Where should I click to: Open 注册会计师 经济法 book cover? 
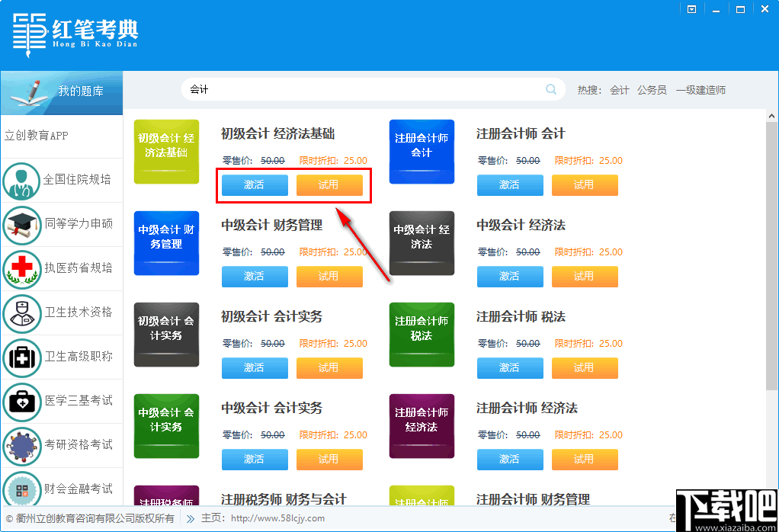[x=422, y=426]
